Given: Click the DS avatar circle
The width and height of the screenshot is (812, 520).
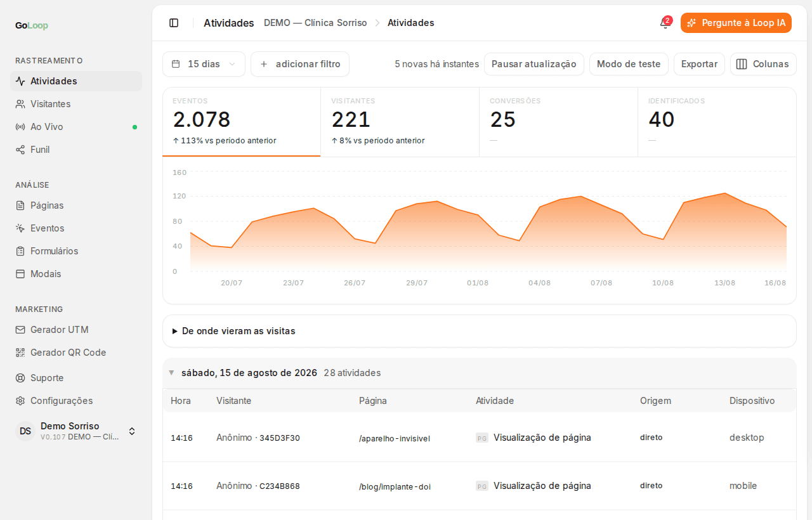Looking at the screenshot, I should [25, 431].
